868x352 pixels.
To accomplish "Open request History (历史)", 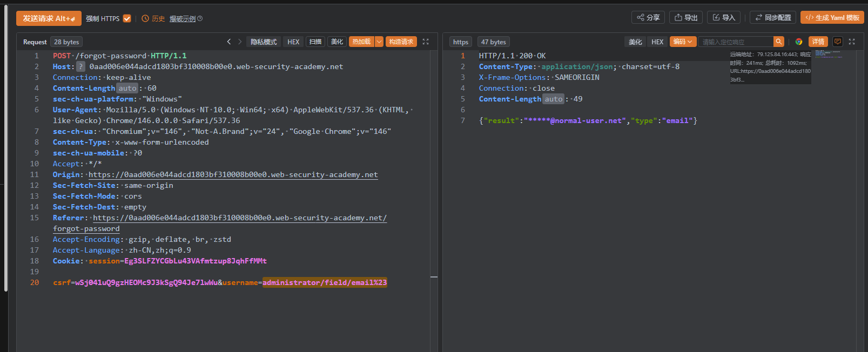I will pos(153,18).
